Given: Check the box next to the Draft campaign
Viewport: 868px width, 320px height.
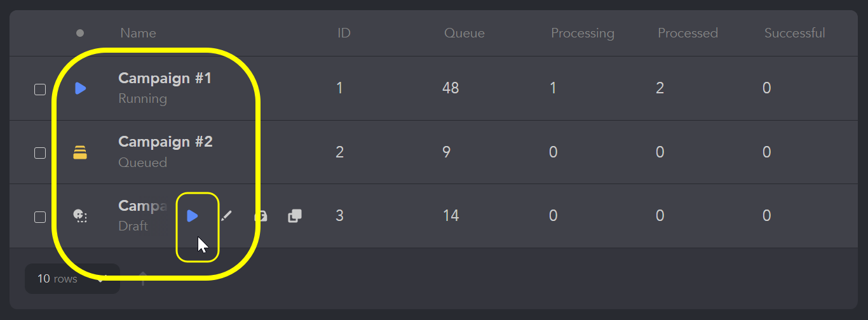Looking at the screenshot, I should [x=40, y=217].
